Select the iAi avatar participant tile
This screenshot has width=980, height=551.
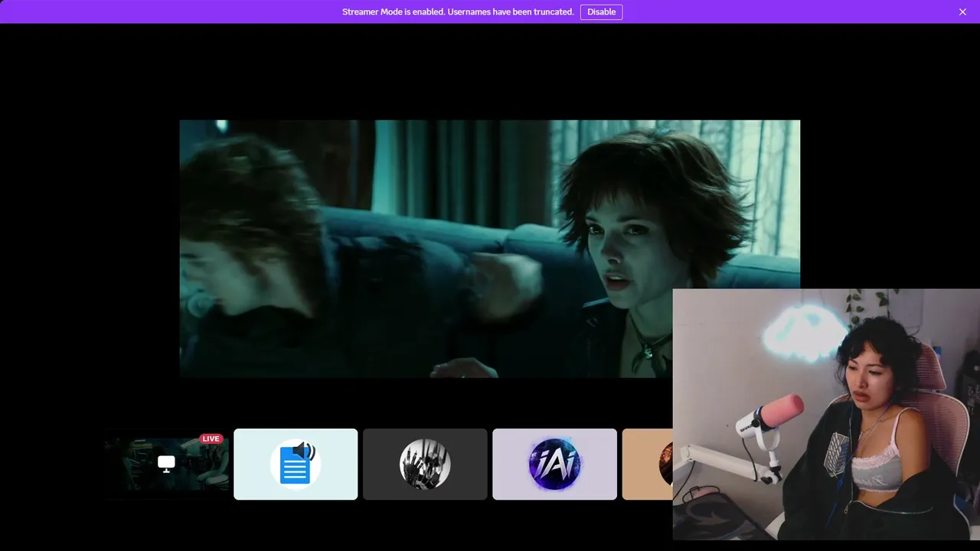pyautogui.click(x=554, y=465)
